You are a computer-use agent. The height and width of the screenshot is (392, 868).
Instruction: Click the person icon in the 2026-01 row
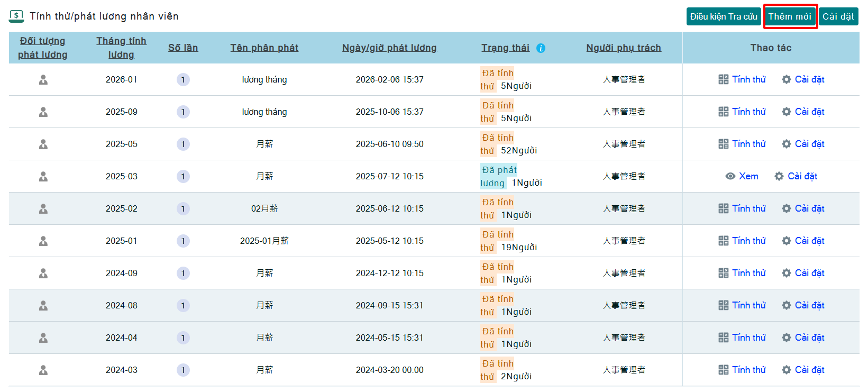43,80
